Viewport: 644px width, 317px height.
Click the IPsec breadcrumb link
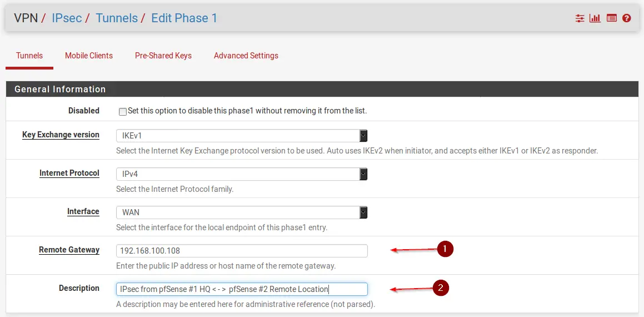coord(67,18)
